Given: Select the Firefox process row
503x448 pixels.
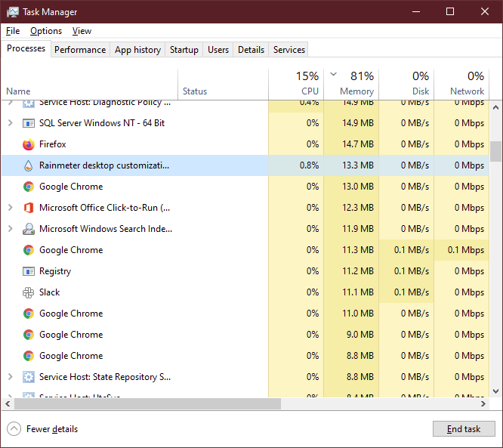Looking at the screenshot, I should coord(245,144).
